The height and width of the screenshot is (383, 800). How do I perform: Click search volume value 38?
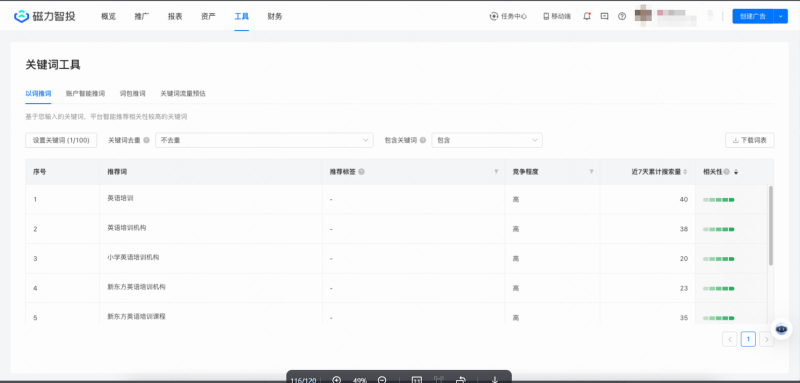684,229
